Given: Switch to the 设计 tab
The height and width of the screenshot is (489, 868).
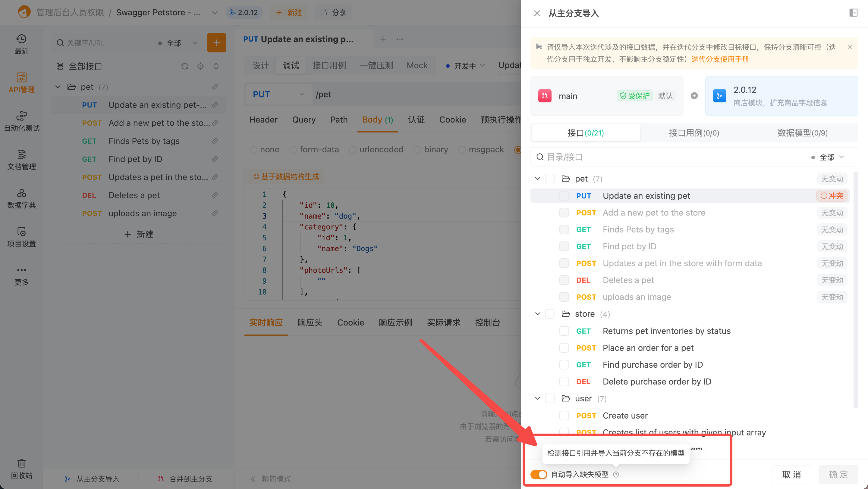Looking at the screenshot, I should (x=260, y=66).
